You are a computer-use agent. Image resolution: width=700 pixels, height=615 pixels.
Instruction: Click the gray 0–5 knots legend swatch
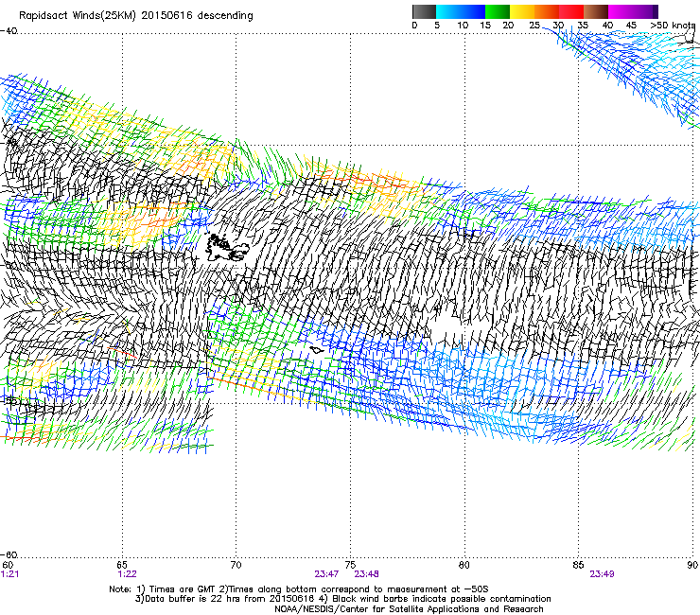(x=424, y=11)
